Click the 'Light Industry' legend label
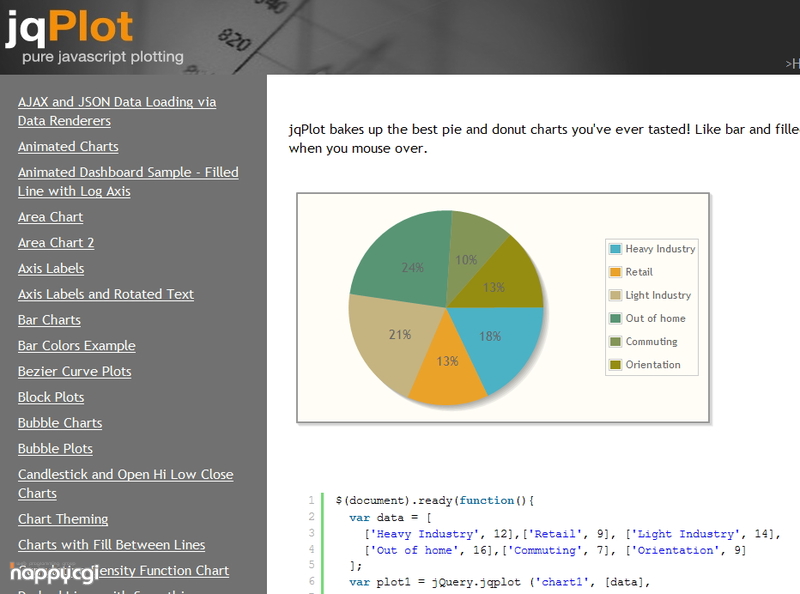The width and height of the screenshot is (800, 594). (658, 295)
